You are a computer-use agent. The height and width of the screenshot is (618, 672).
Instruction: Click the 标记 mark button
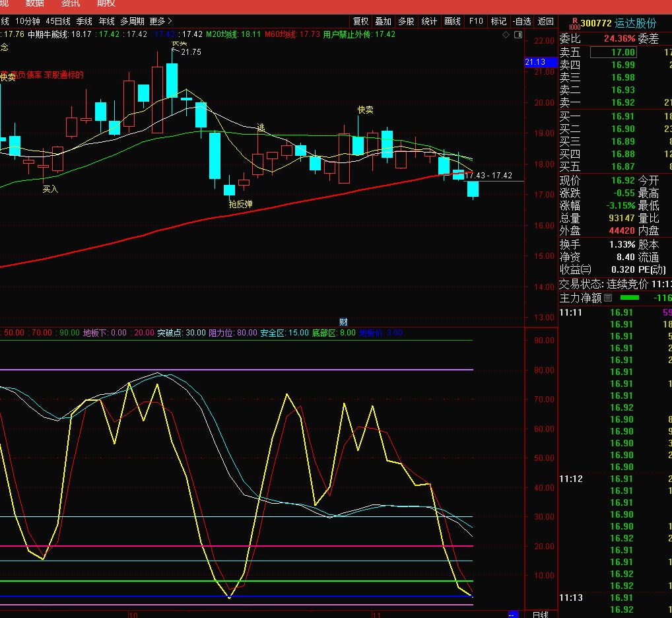click(x=498, y=21)
